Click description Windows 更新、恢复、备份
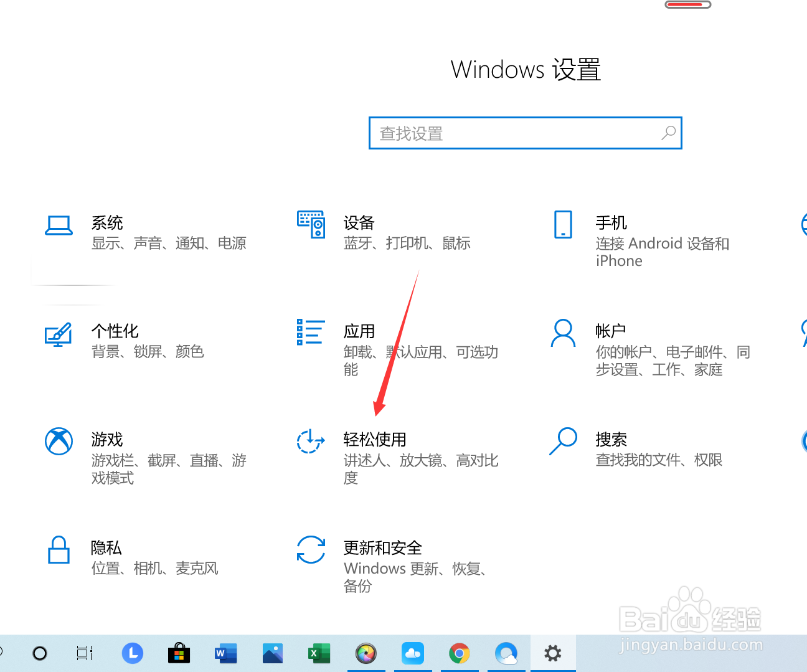This screenshot has height=672, width=807. click(415, 577)
